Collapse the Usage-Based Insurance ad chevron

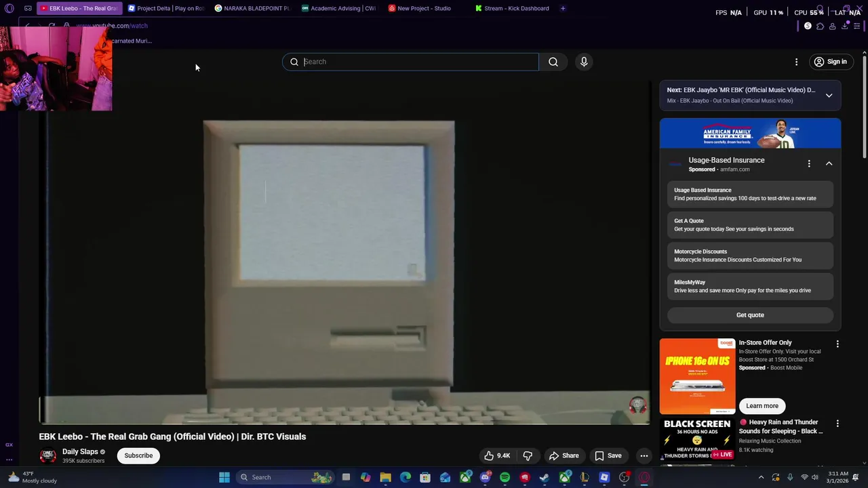tap(829, 163)
